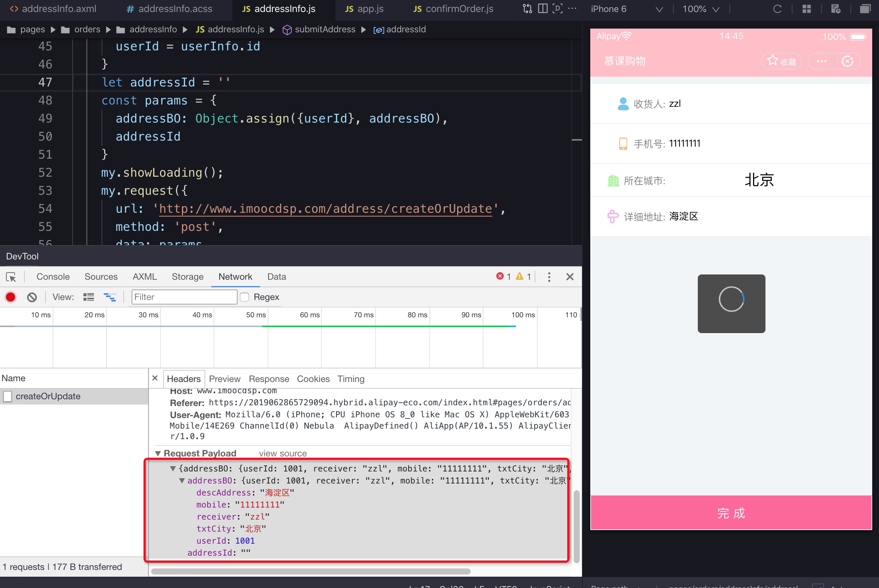Click the simulator refresh icon
This screenshot has height=588, width=879.
(777, 9)
